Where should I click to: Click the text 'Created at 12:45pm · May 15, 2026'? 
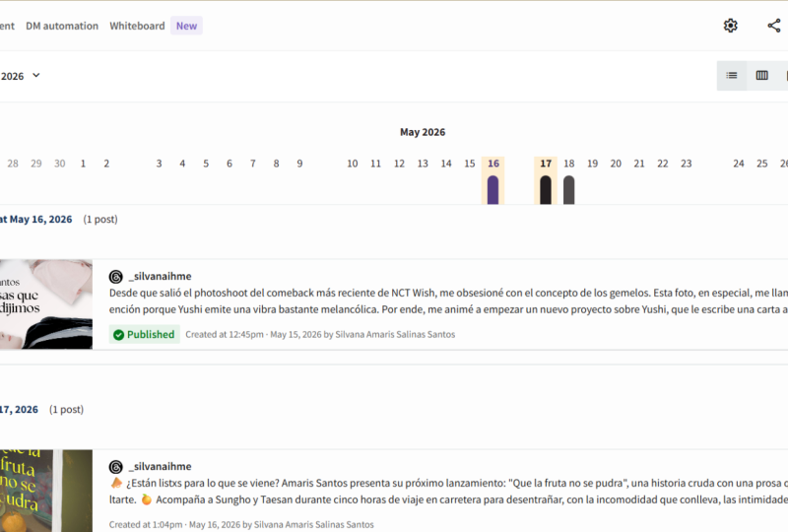pos(253,334)
